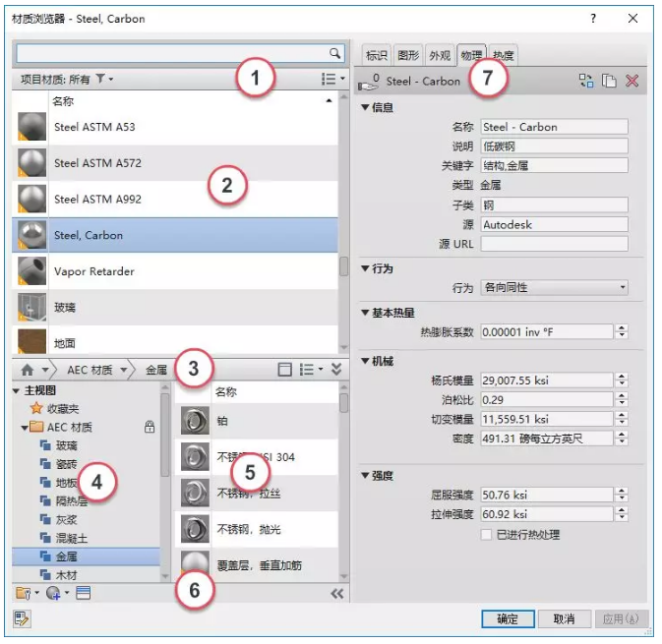
Task: Open the 行为 dropdown showing 各向同性
Action: pos(554,287)
